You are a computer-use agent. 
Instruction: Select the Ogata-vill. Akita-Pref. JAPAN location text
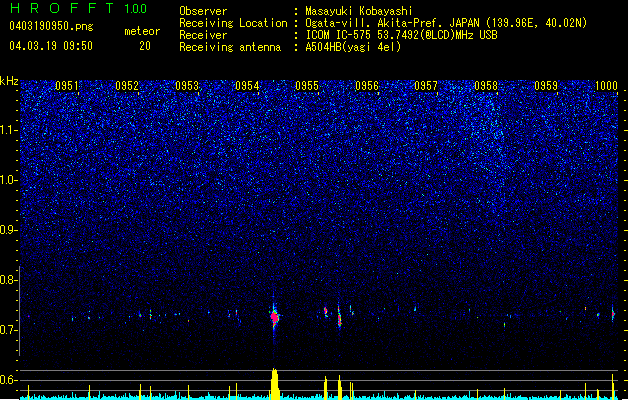pos(446,23)
